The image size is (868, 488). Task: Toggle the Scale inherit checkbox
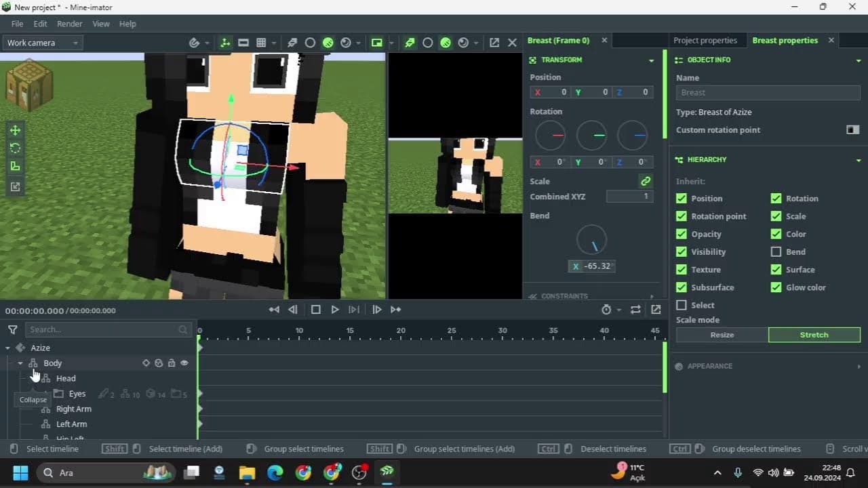point(776,216)
